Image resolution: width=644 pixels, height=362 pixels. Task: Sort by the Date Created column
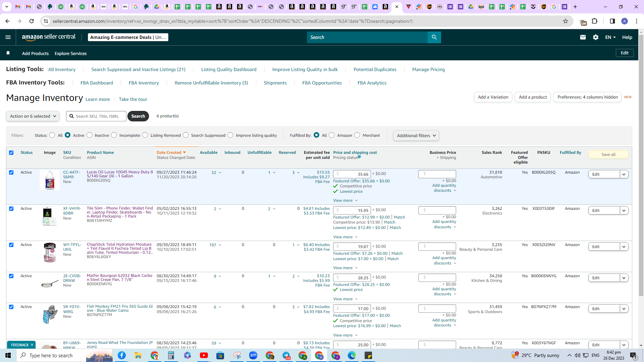point(171,153)
